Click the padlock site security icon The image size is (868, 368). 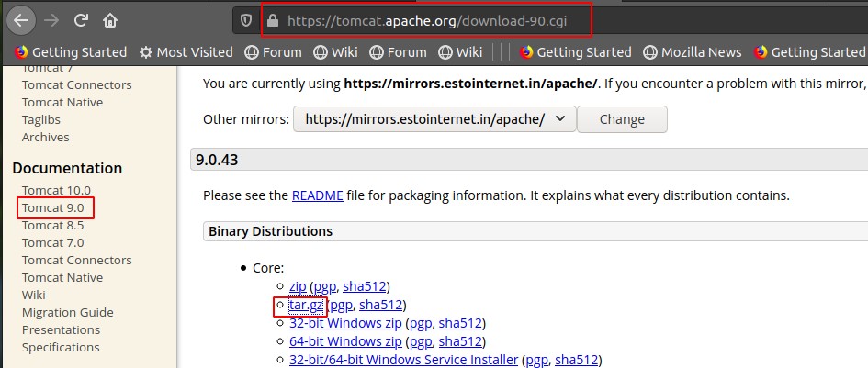click(271, 20)
